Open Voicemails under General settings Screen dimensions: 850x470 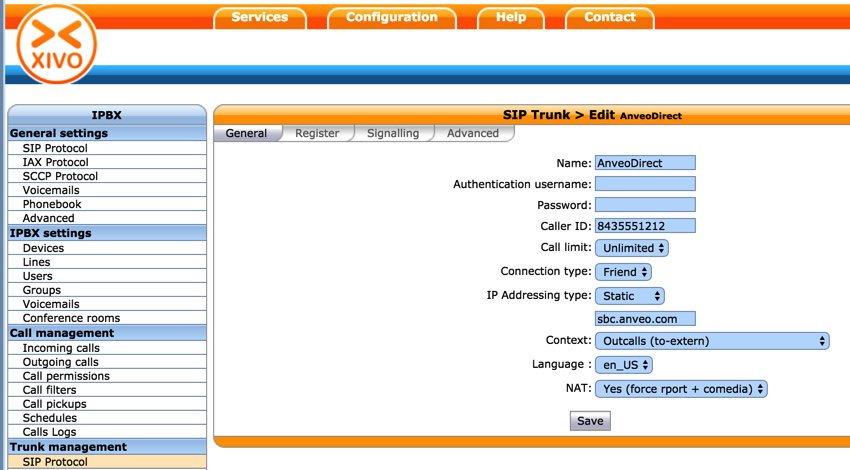tap(107, 190)
